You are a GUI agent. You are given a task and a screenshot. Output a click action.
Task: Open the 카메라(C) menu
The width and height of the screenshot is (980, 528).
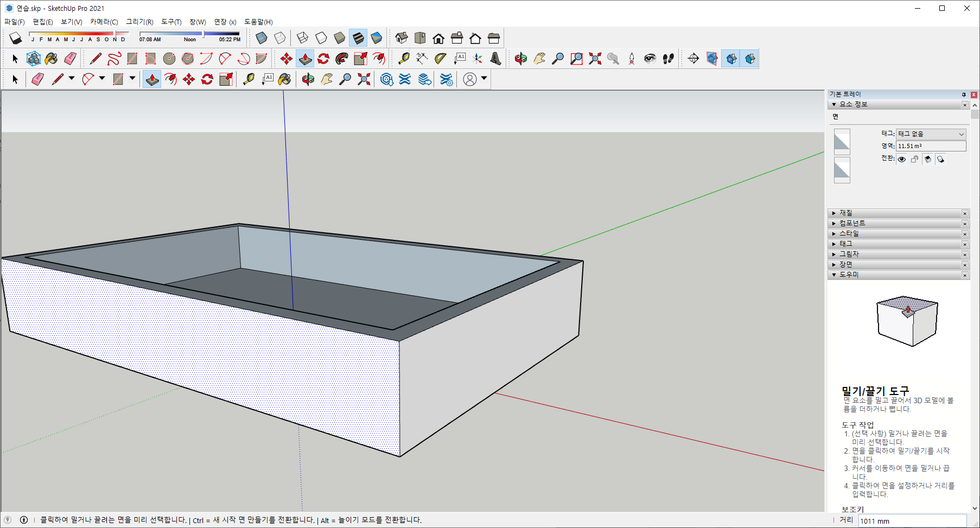pos(104,22)
